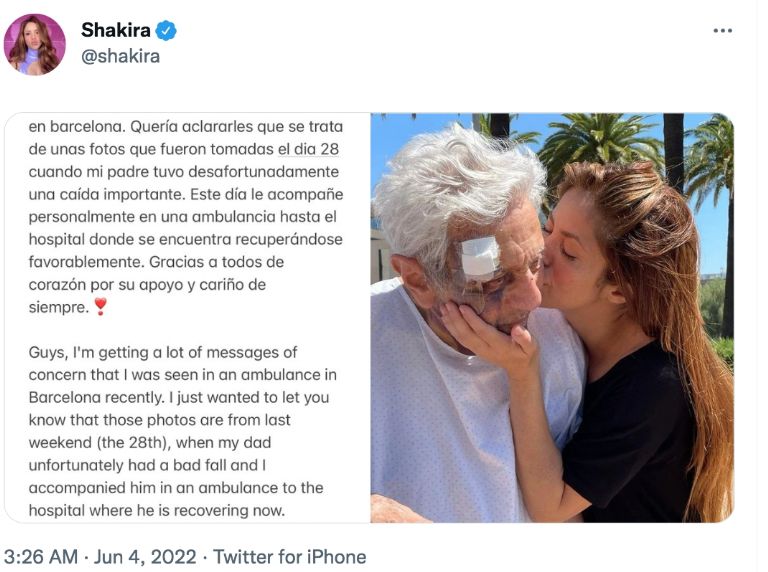Click the Shakira display name
This screenshot has width=768, height=572.
click(x=115, y=31)
